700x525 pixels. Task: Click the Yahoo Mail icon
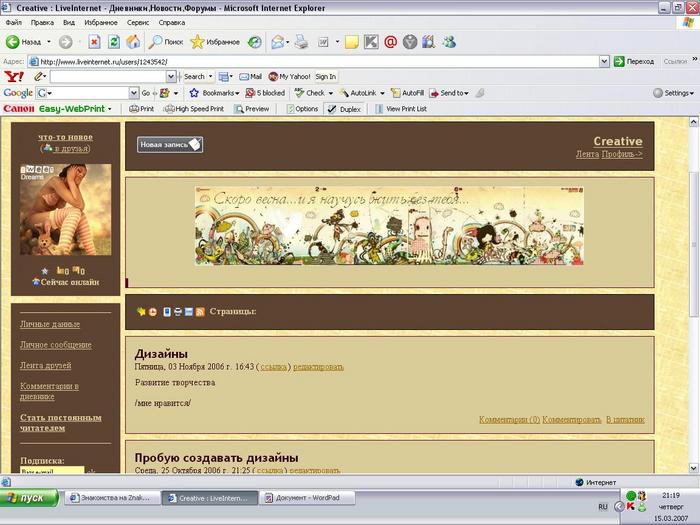[250, 76]
